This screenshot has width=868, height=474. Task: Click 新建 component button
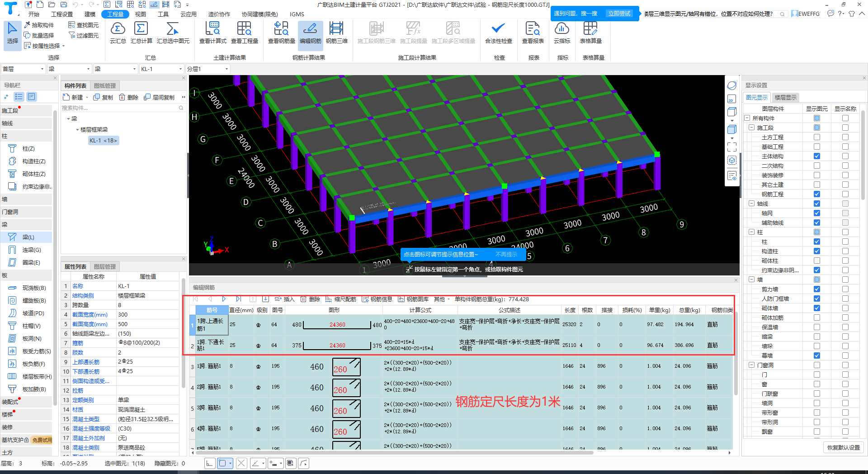click(75, 97)
